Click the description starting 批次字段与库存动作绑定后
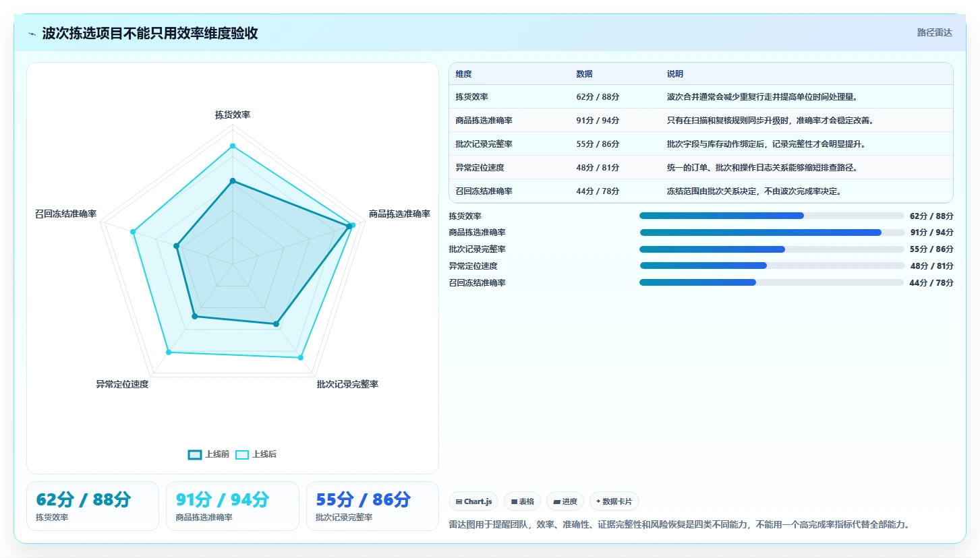 click(x=766, y=144)
